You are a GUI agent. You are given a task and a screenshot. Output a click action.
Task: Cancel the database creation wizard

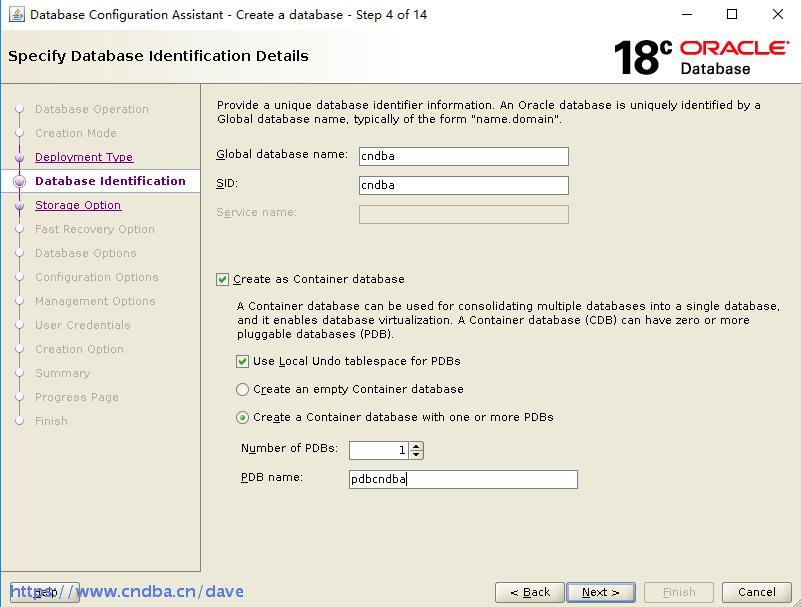757,592
